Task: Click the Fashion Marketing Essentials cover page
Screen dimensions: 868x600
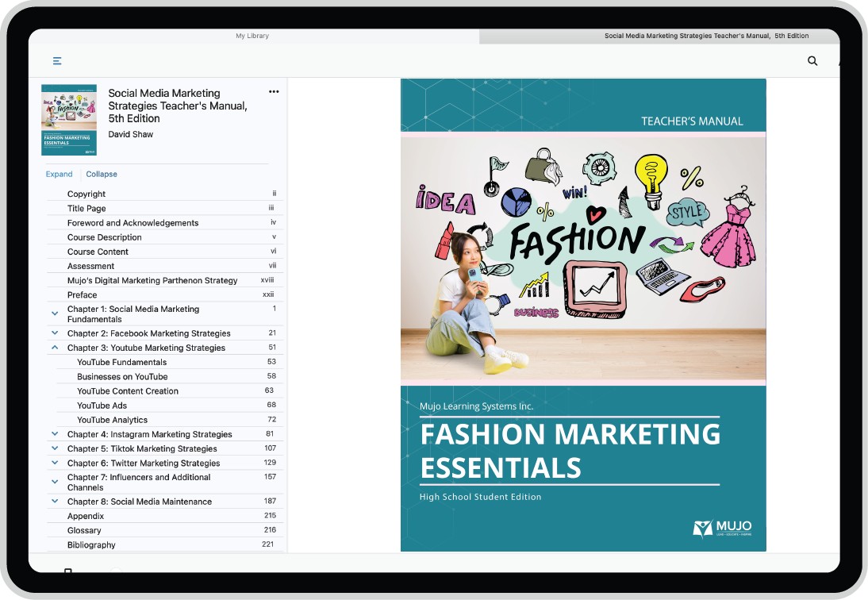Action: point(583,315)
